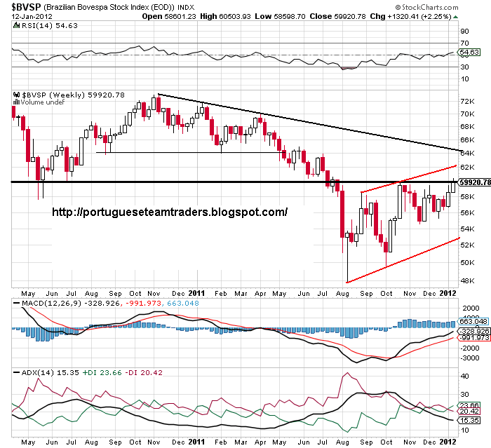This screenshot has height=448, width=491.
Task: Click the Chg +1320.41 (+2.25%) value
Action: 410,16
